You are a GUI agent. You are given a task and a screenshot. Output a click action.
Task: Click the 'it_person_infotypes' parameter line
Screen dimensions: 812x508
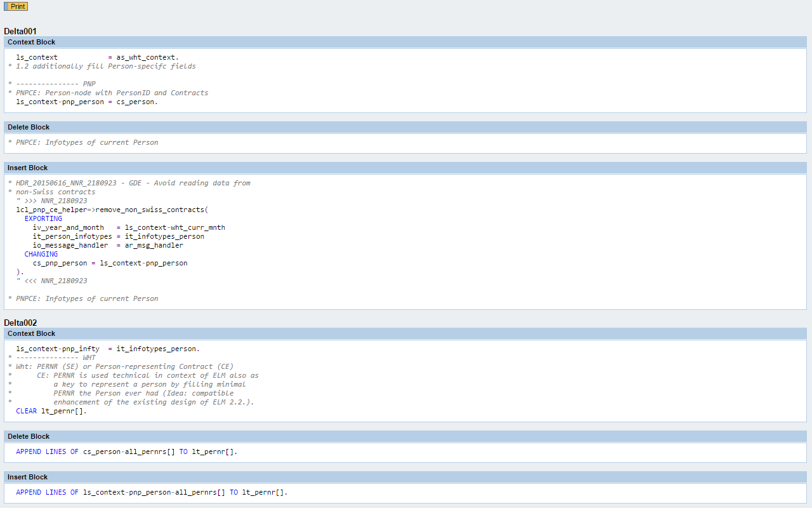[119, 236]
